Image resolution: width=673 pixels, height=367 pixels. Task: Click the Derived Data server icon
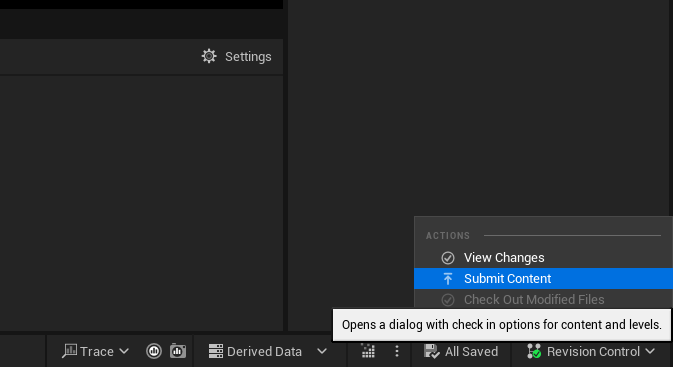216,351
